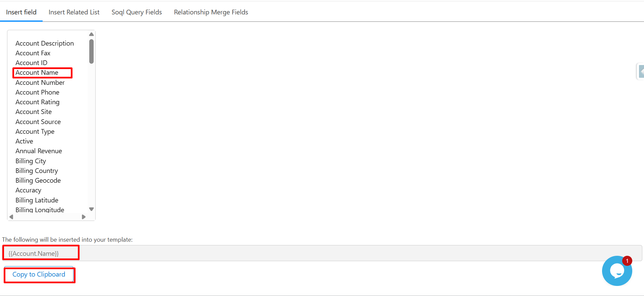Open the Soql Query Fields tab
Screen dimensions: 644x296
point(137,12)
